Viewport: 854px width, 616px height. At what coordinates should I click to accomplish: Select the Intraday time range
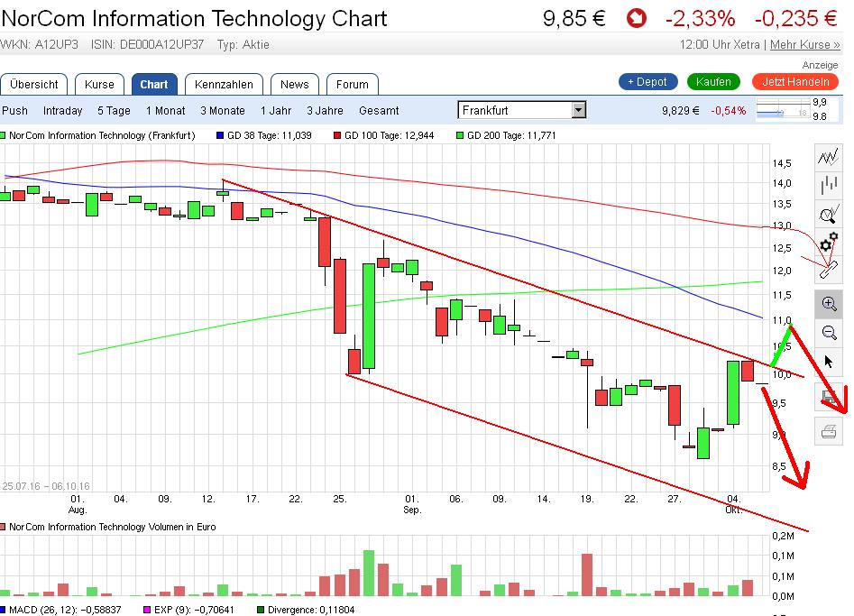(x=62, y=111)
